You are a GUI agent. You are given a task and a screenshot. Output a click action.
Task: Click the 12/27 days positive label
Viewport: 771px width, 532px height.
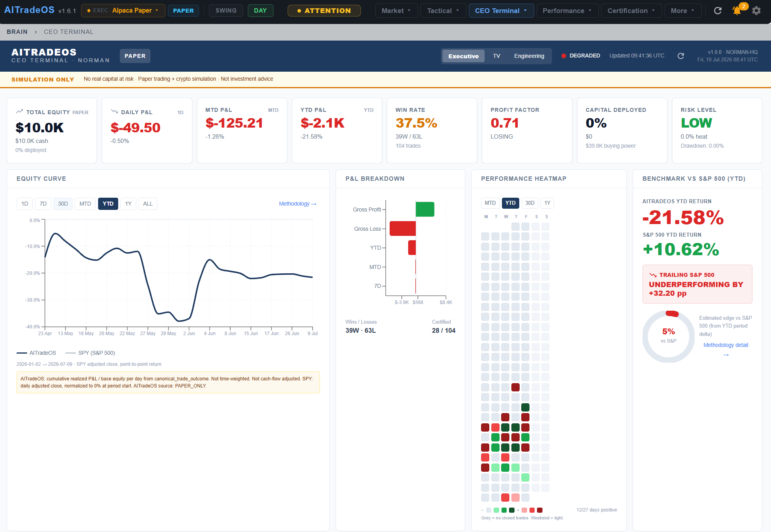[x=596, y=510]
